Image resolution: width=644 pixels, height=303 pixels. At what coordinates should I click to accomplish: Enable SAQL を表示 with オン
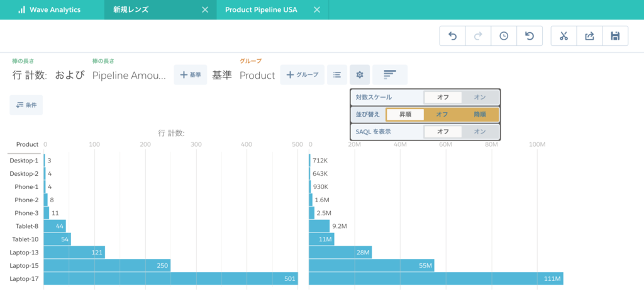tap(480, 132)
